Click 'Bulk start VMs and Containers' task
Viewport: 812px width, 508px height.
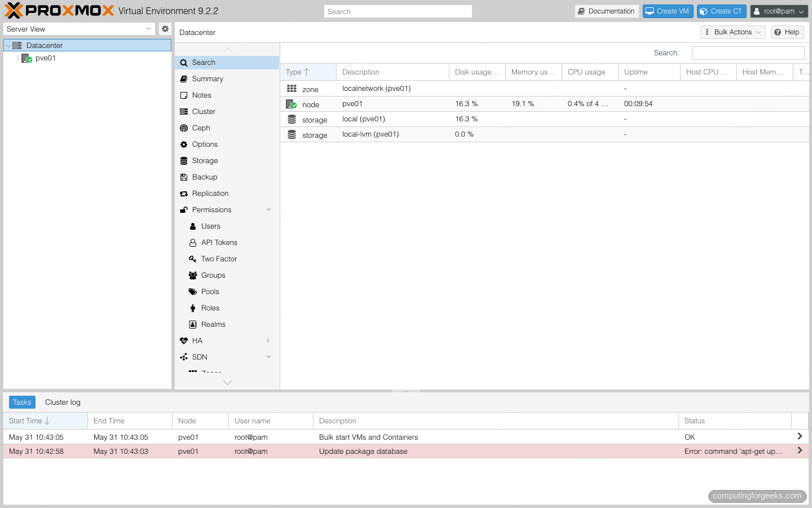click(369, 437)
